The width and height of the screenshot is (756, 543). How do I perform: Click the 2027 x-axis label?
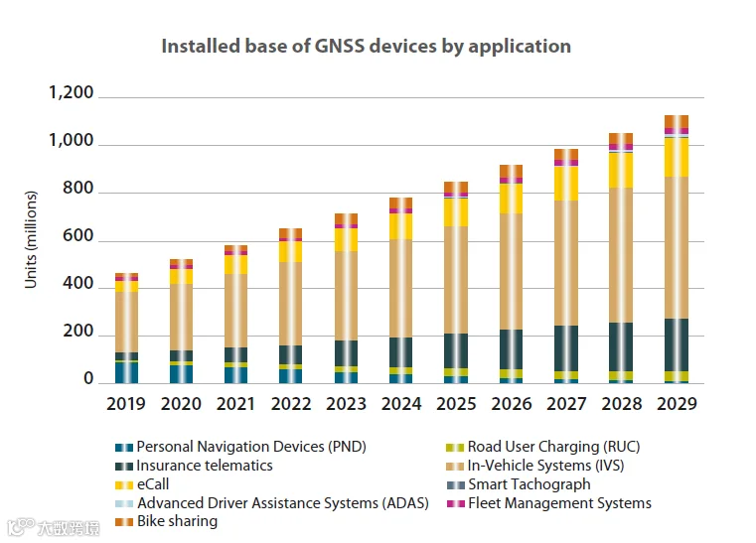pos(566,404)
